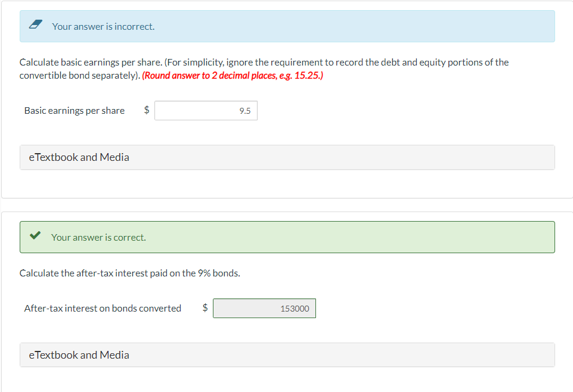This screenshot has width=573, height=392.
Task: Click the dollar sign beside the 9.5 field
Action: click(x=147, y=110)
